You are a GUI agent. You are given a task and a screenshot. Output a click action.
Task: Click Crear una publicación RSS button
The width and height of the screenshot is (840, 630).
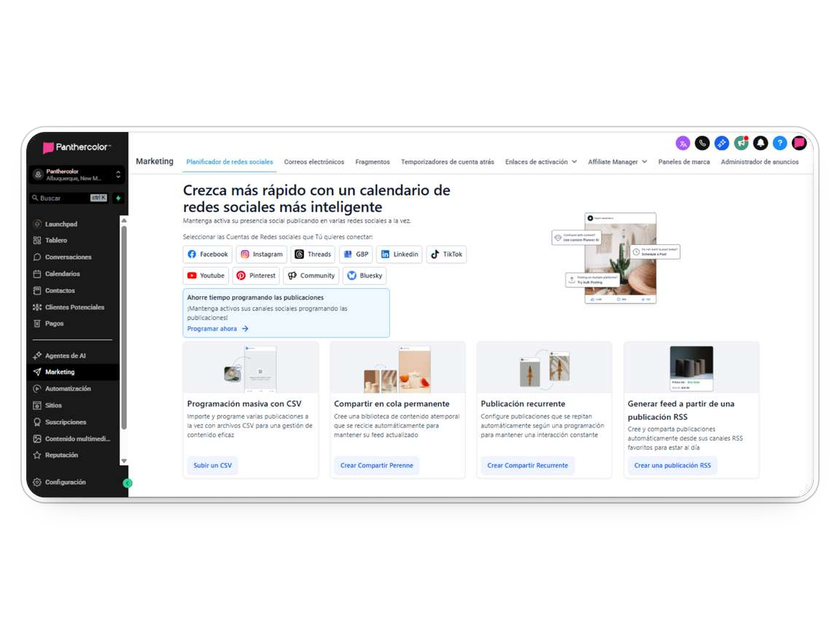tap(672, 465)
